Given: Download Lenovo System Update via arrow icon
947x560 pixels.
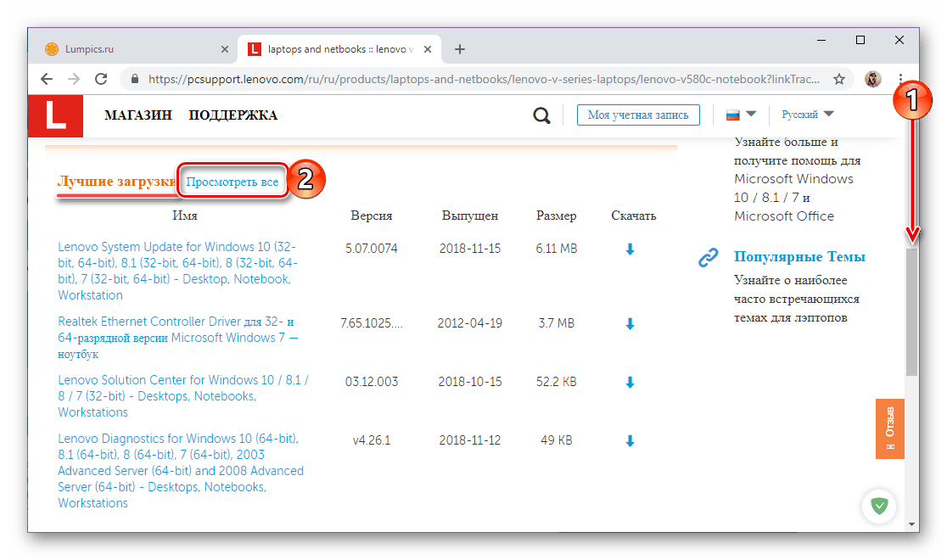Looking at the screenshot, I should 630,249.
